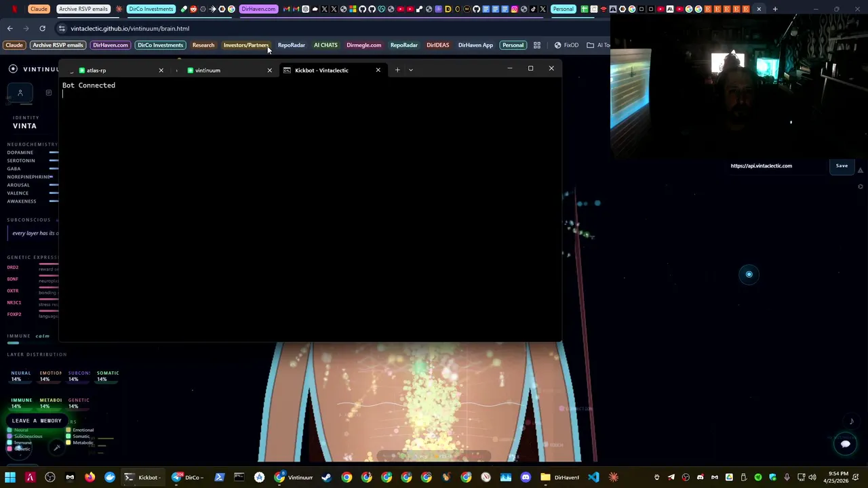This screenshot has height=488, width=868.
Task: Open the Personal bookmark group
Action: tap(513, 45)
